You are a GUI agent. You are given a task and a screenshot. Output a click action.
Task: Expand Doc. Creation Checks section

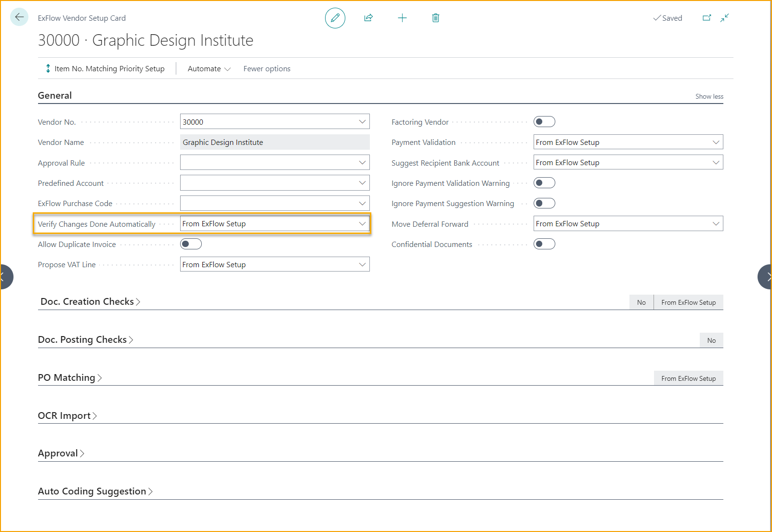pos(91,301)
